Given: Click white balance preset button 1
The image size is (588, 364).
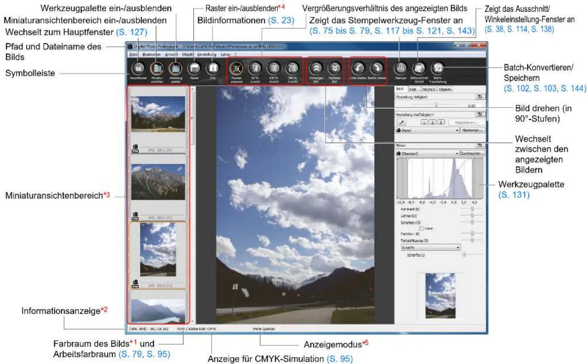Looking at the screenshot, I should coord(424,123).
